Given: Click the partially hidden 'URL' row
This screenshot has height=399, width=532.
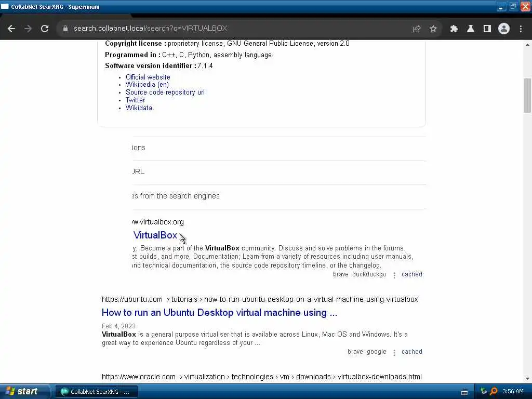Looking at the screenshot, I should (x=279, y=172).
